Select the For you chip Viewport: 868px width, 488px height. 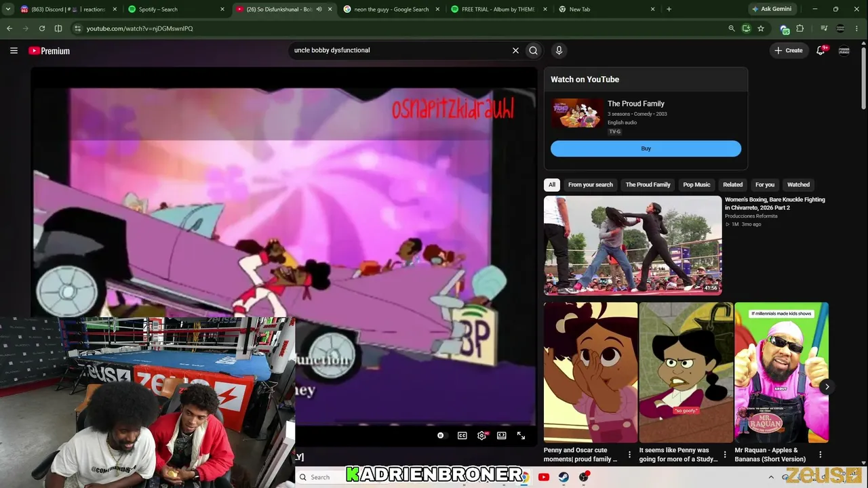click(x=765, y=184)
